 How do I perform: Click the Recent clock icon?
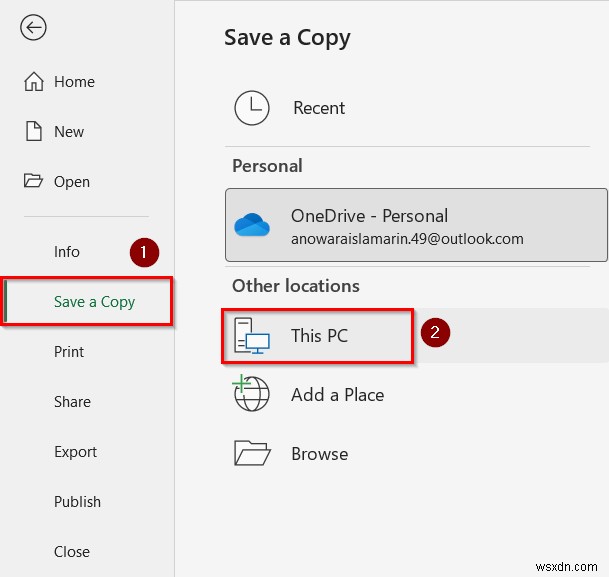coord(252,108)
